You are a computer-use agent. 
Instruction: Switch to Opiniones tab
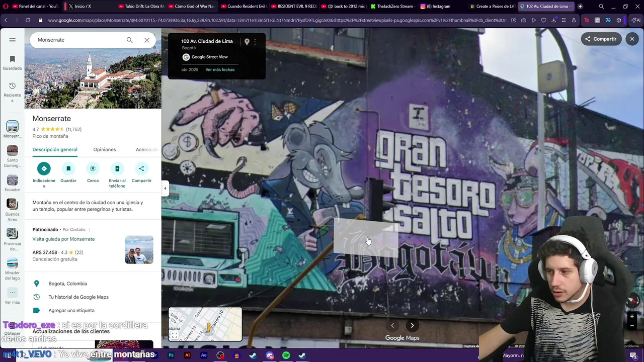click(x=105, y=149)
